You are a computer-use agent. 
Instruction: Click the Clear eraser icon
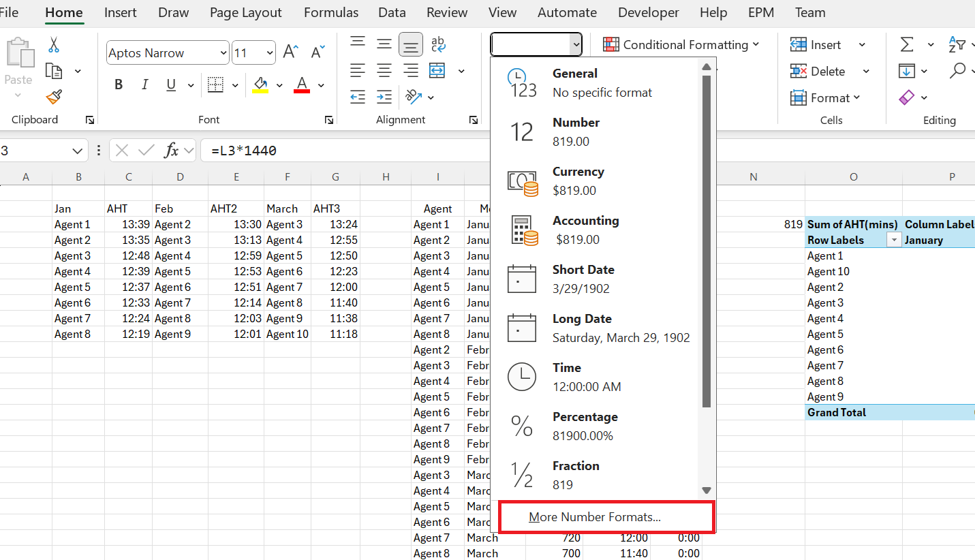[x=907, y=97]
